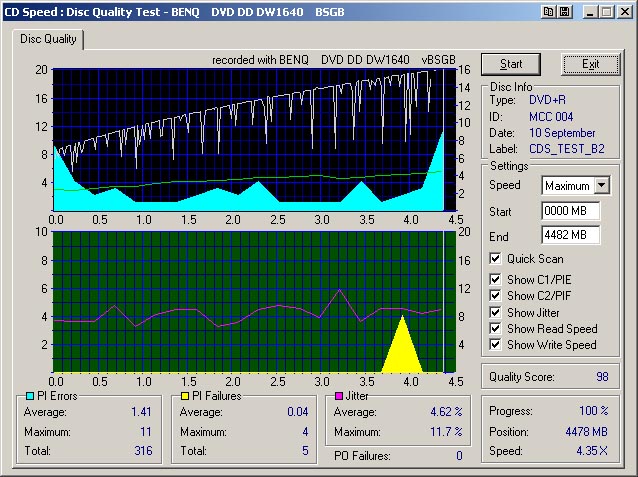Click the Speed combo box showing Maximum

[575, 186]
